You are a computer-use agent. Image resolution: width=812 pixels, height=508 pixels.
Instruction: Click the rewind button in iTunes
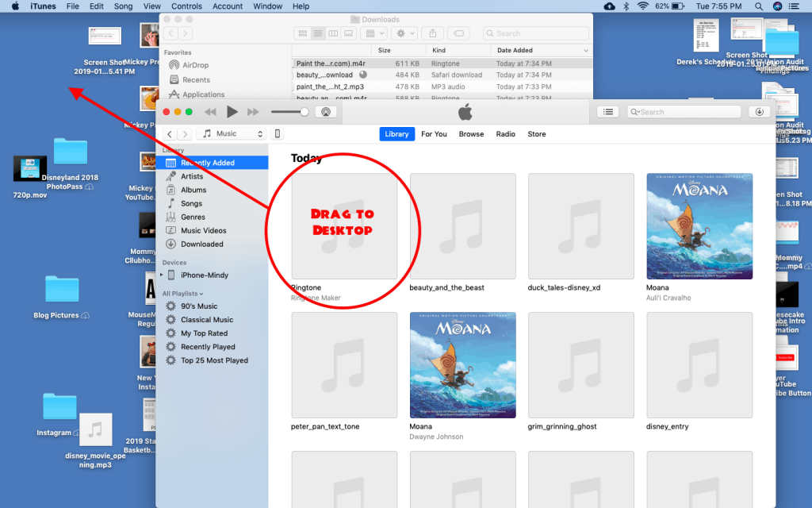[x=210, y=112]
